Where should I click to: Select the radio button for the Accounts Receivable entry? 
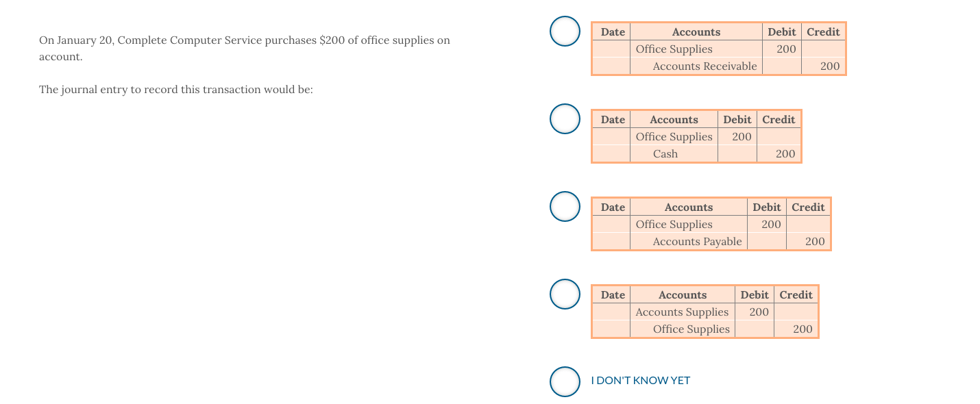tap(565, 31)
